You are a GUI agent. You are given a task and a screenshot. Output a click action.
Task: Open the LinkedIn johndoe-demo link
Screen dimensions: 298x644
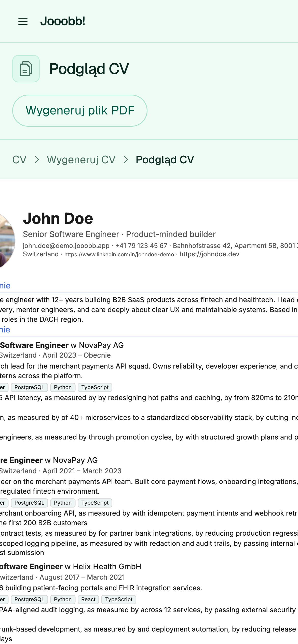tap(119, 255)
